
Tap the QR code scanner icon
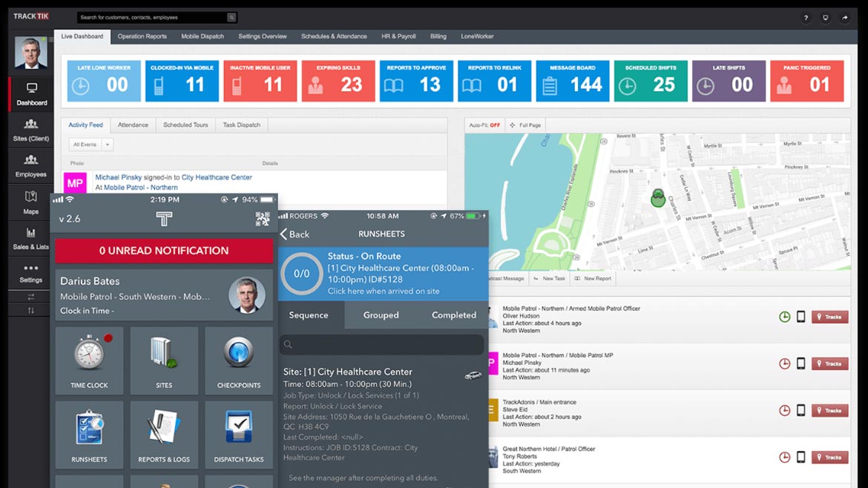263,218
